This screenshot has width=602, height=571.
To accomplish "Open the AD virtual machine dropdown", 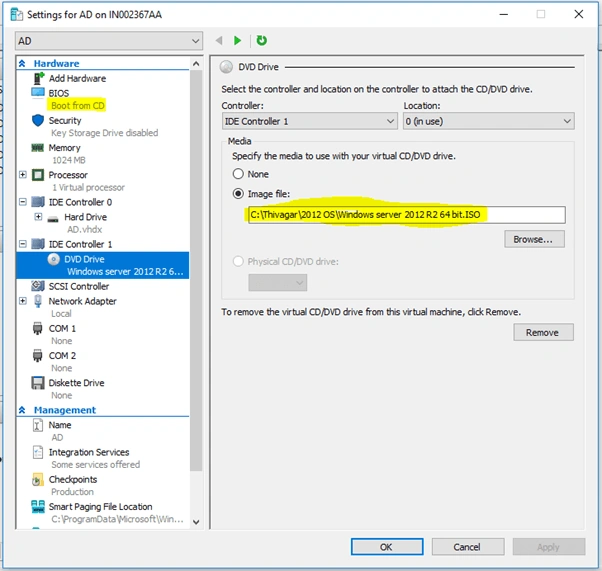I will 109,41.
